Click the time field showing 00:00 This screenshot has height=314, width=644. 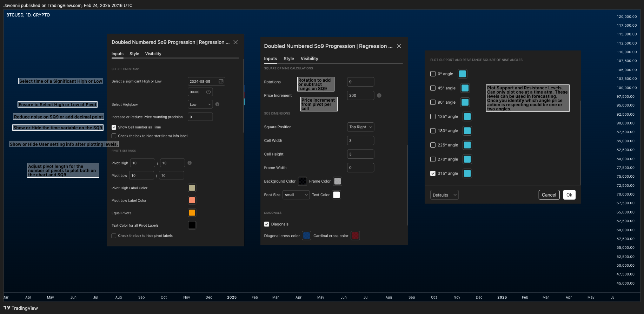click(x=200, y=92)
